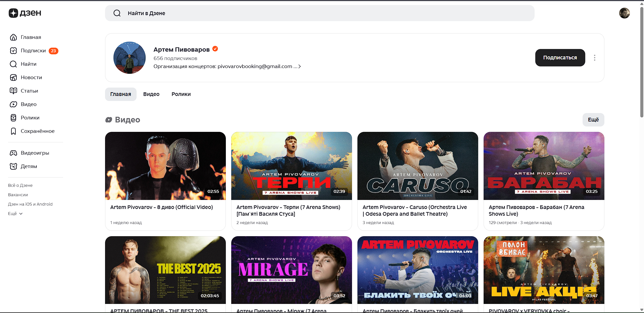This screenshot has width=644, height=313.
Task: Open the Вакансии link
Action: (x=18, y=195)
